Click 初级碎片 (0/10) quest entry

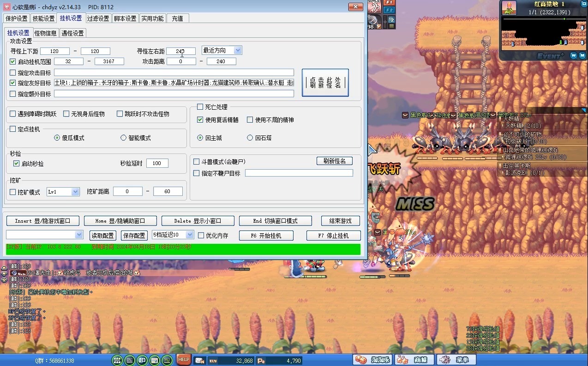(526, 141)
